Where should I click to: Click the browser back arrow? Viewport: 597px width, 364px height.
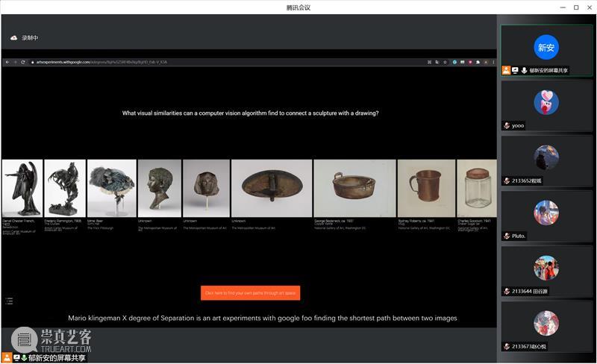pyautogui.click(x=7, y=62)
